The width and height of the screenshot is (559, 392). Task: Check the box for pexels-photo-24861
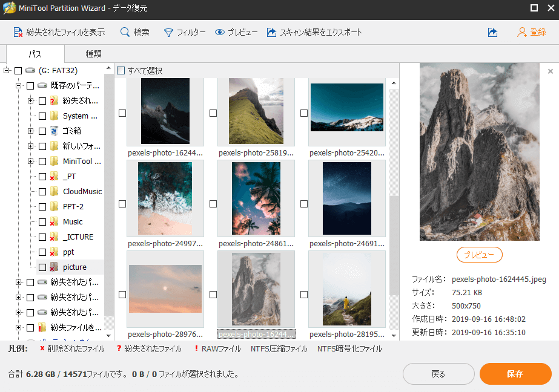(x=213, y=204)
